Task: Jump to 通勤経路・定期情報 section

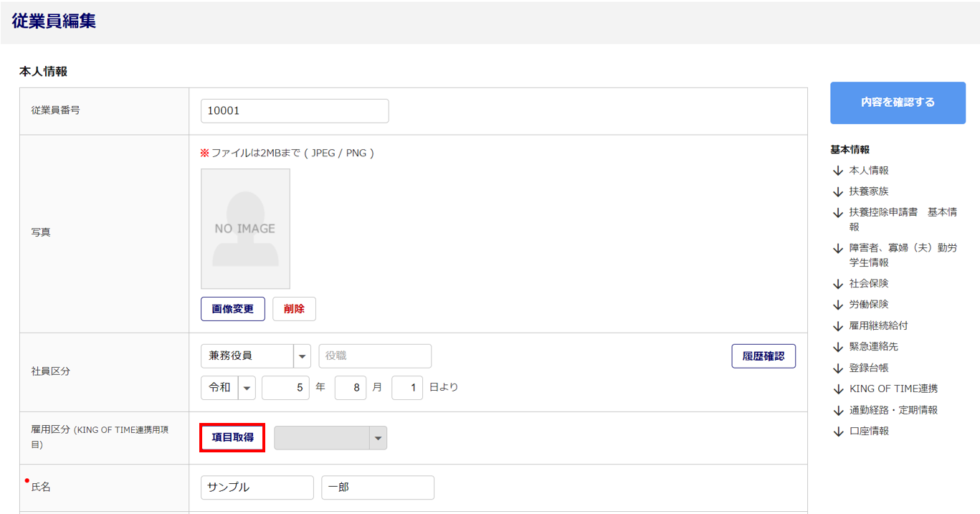Action: click(x=893, y=410)
